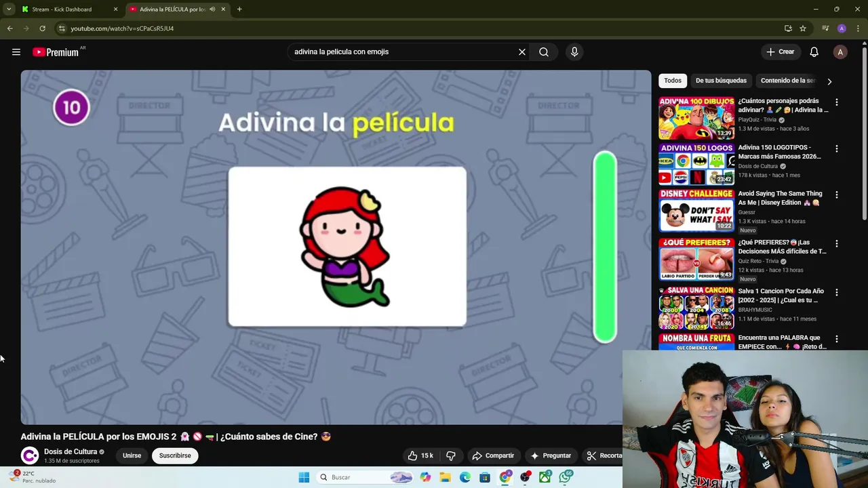Open Dosis de Cultura channel avatar
Screen dimensions: 868x488
click(30, 455)
